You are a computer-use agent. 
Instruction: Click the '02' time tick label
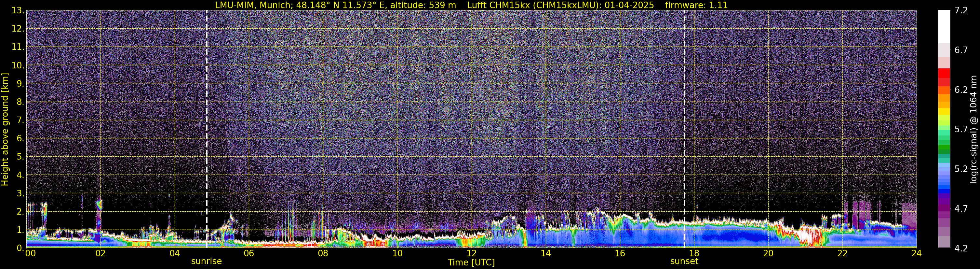[x=101, y=253]
